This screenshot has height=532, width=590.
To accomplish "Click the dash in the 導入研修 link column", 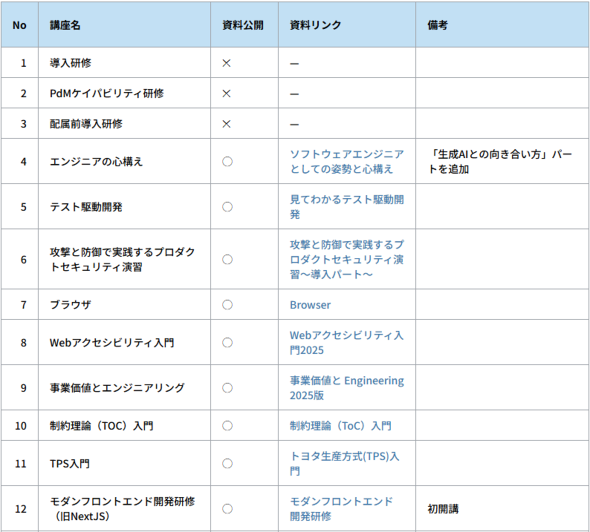I will coord(294,64).
